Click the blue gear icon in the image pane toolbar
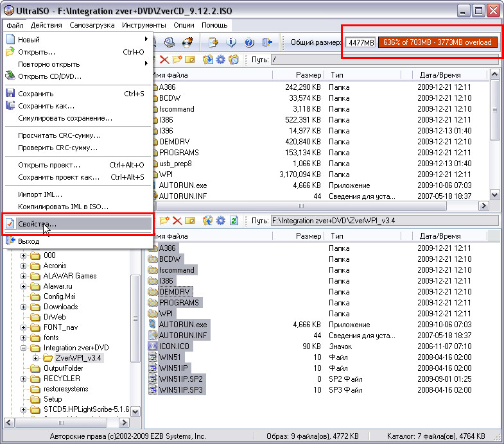 [220, 60]
